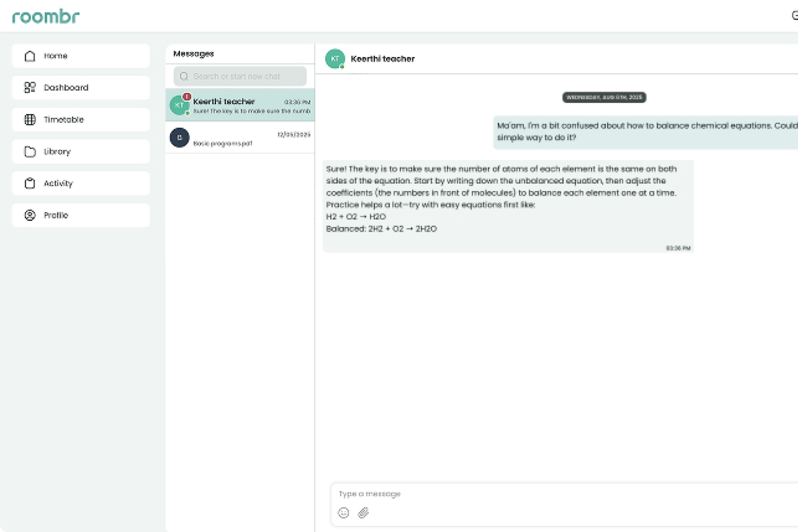798x532 pixels.
Task: Open the Activity section
Action: [81, 183]
